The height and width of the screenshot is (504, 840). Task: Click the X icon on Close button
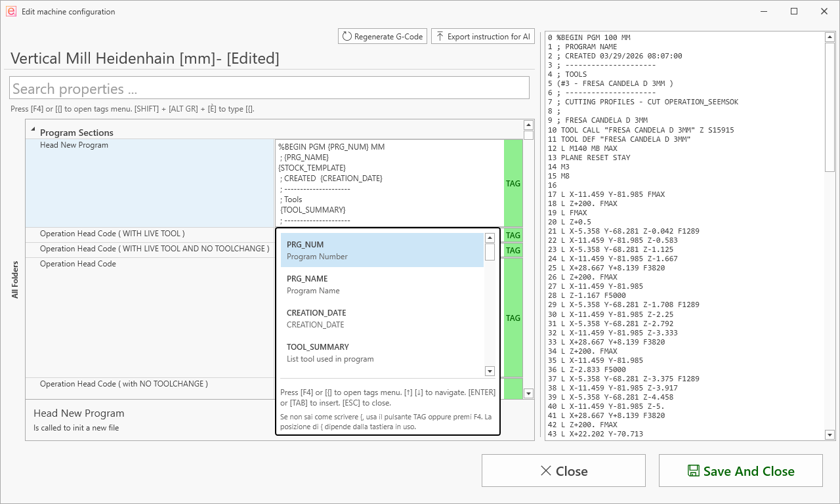[x=545, y=471]
